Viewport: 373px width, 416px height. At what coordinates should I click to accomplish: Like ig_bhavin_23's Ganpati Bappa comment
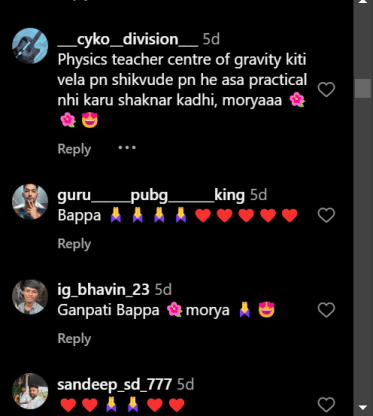[326, 310]
